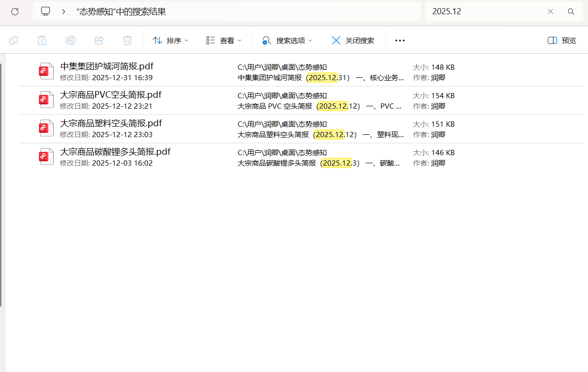Toggle the 预览 preview pane
The height and width of the screenshot is (372, 588).
click(562, 40)
